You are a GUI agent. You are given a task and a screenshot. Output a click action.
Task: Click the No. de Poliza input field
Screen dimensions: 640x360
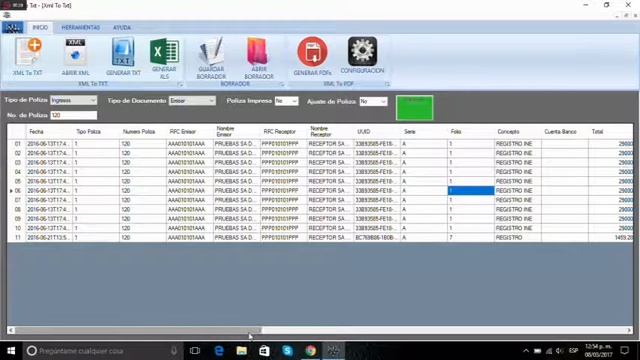click(73, 115)
